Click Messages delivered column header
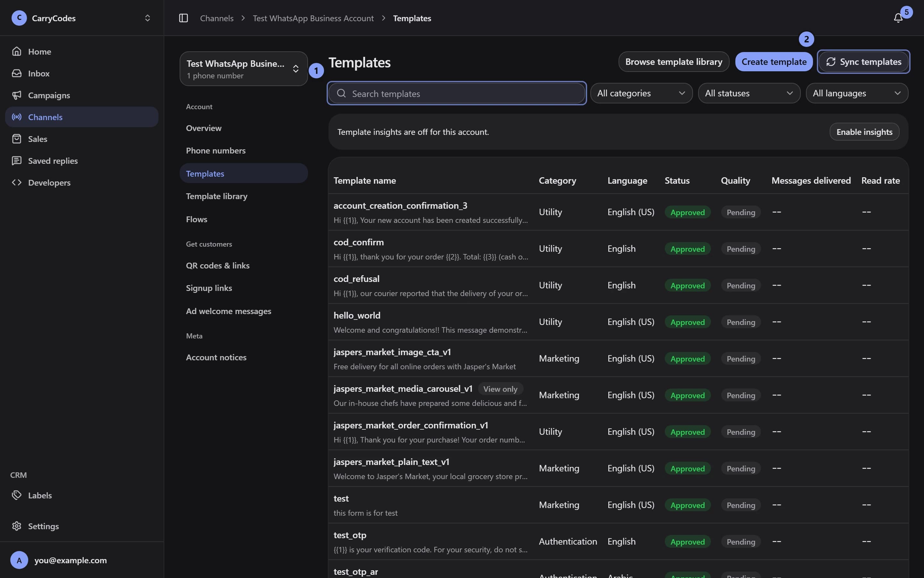Image resolution: width=924 pixels, height=578 pixels. click(811, 180)
